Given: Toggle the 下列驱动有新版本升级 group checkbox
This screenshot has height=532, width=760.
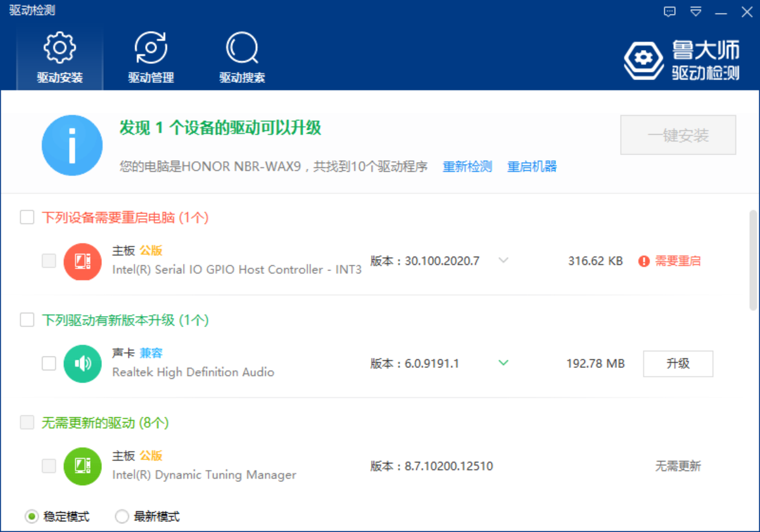Looking at the screenshot, I should click(27, 320).
